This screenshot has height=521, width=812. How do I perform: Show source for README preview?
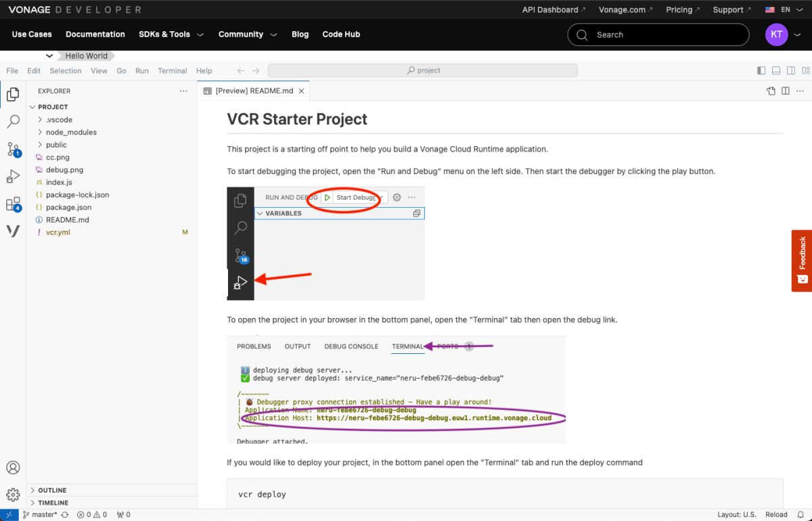(771, 91)
